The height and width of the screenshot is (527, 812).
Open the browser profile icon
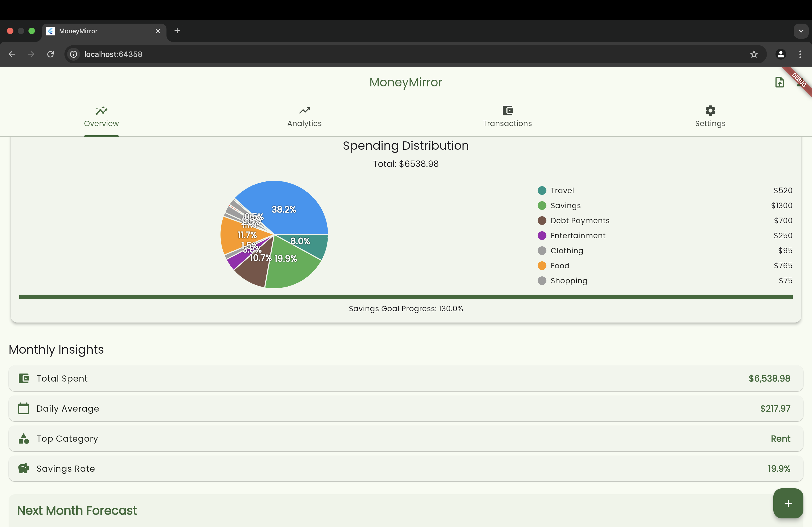[781, 54]
